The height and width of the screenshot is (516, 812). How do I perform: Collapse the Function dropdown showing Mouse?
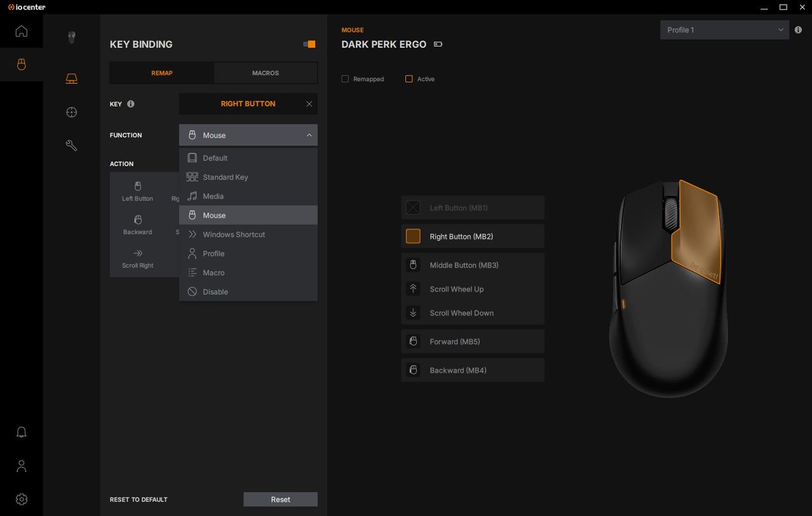pyautogui.click(x=248, y=135)
